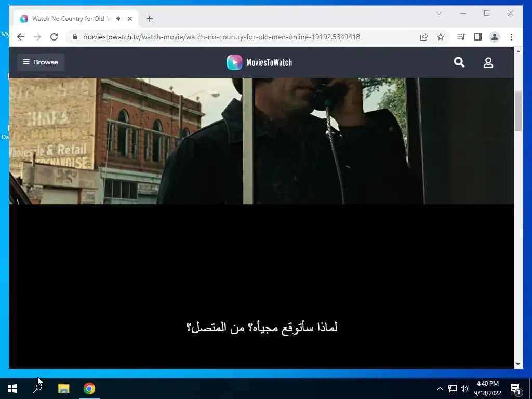Select the Watch No Country for Old Men tab
This screenshot has width=532, height=399.
pos(76,18)
